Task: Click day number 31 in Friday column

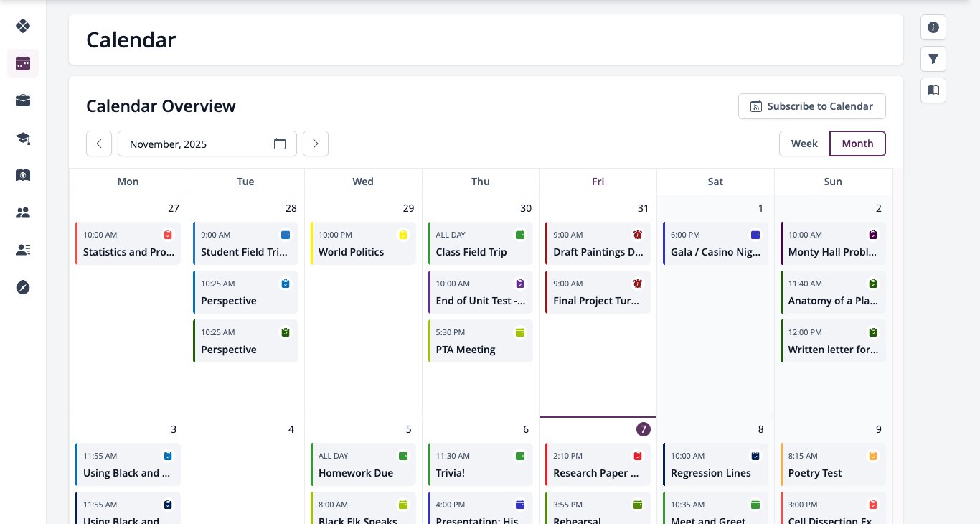Action: click(643, 208)
